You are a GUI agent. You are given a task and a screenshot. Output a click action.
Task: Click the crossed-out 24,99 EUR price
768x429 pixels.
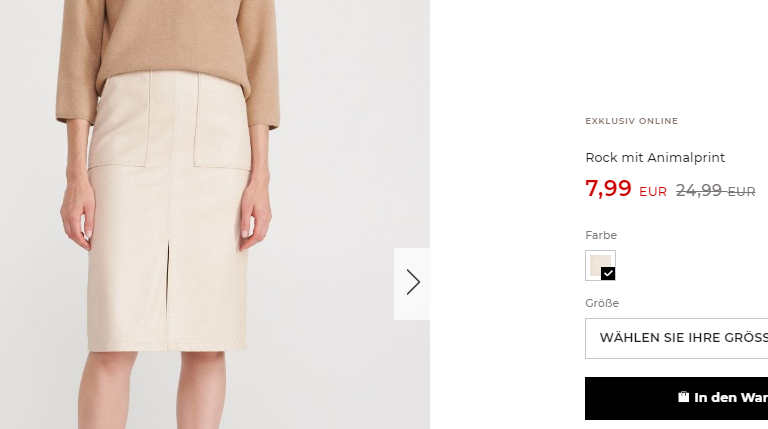pyautogui.click(x=716, y=191)
